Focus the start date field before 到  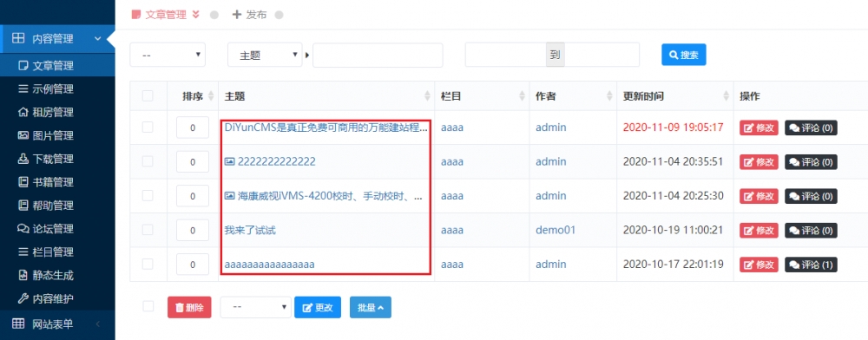505,55
